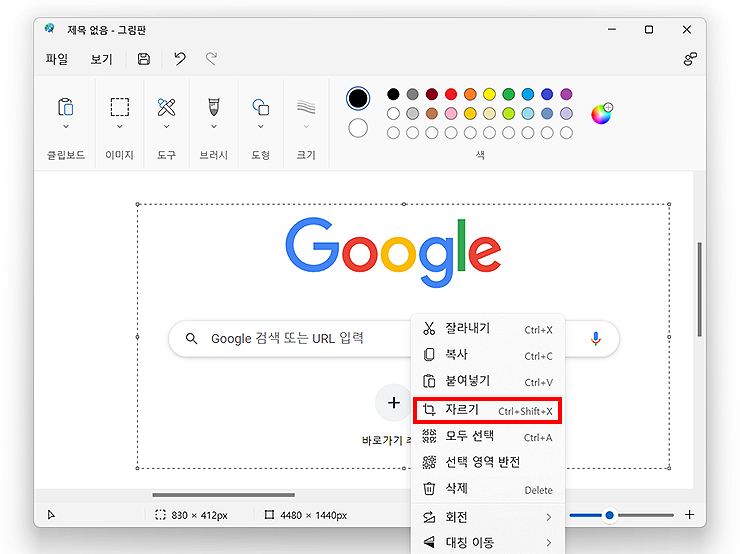Viewport: 740px width, 554px height.
Task: Click the line thickness 크기 icon
Action: tap(306, 107)
